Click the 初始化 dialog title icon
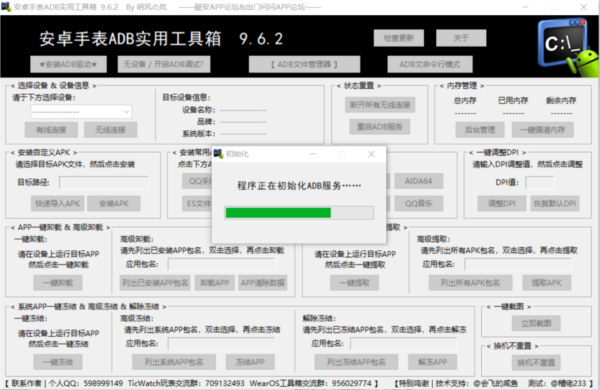This screenshot has width=600, height=390. click(218, 154)
